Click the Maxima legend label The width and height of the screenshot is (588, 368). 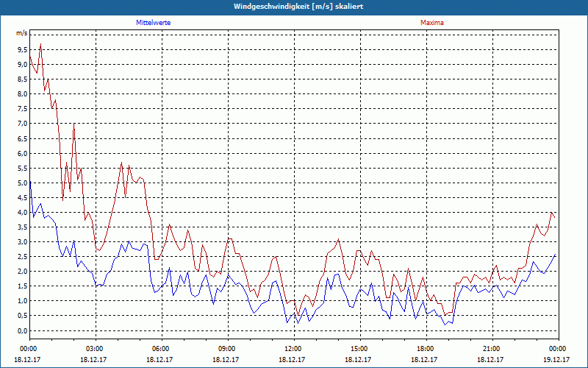pyautogui.click(x=432, y=23)
